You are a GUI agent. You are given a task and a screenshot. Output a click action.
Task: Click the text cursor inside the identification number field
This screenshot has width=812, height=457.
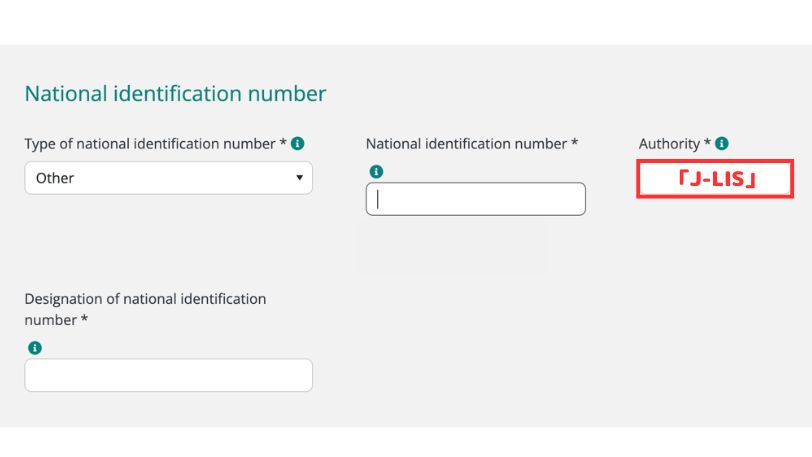coord(379,199)
